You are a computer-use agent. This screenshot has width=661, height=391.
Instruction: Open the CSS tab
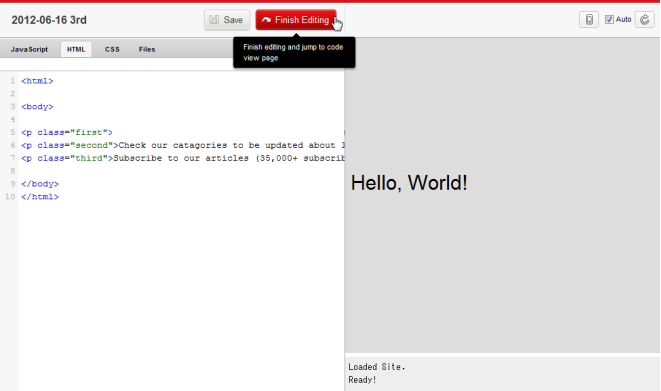tap(112, 49)
